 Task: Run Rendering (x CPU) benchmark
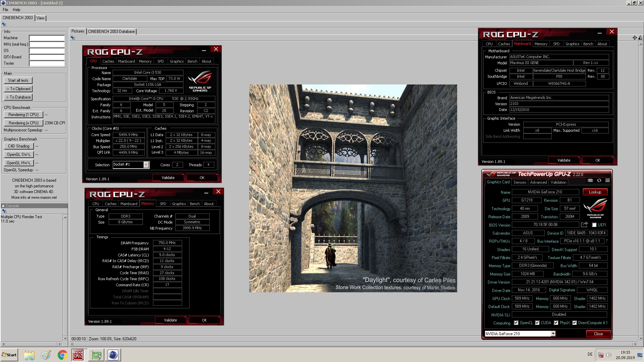[x=23, y=123]
